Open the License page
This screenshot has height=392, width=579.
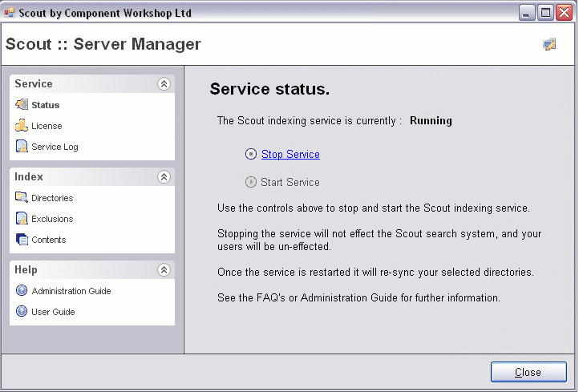[47, 126]
